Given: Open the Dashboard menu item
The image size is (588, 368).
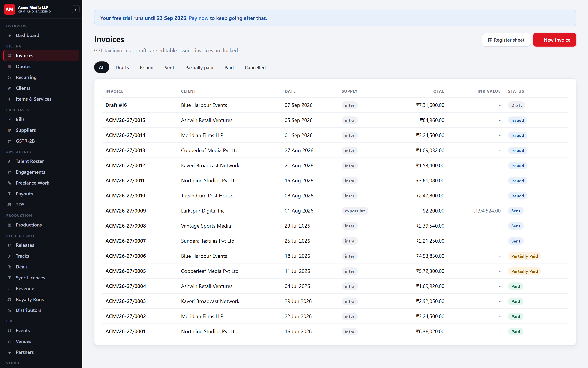Looking at the screenshot, I should point(41,36).
